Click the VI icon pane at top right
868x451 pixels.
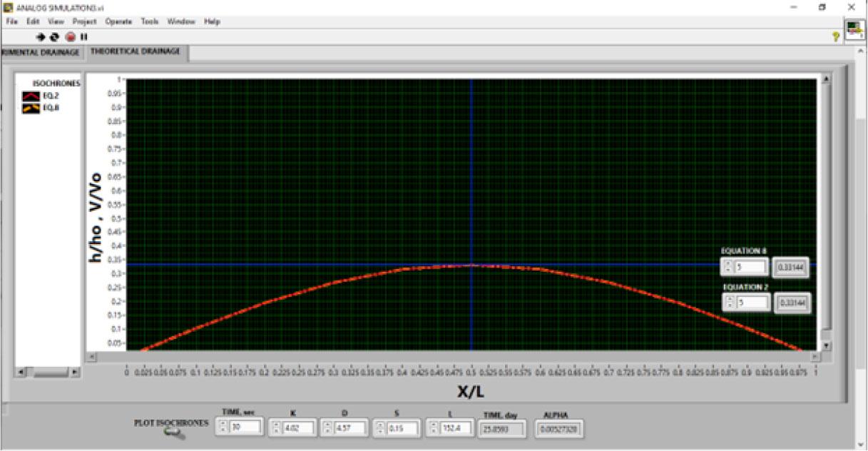click(x=853, y=29)
